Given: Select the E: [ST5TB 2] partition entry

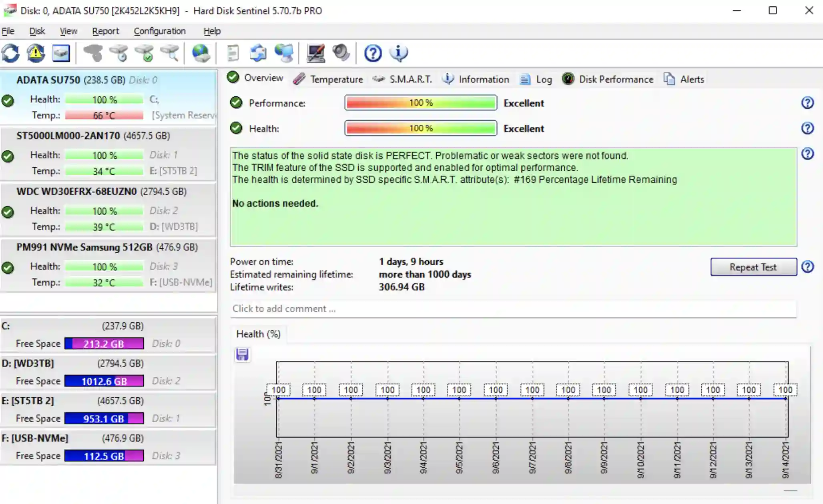Looking at the screenshot, I should click(x=108, y=409).
